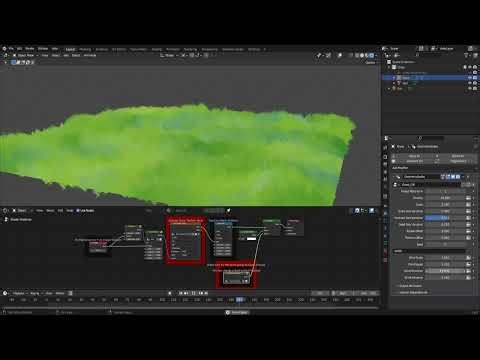Open the viewport Add menu

(66, 55)
